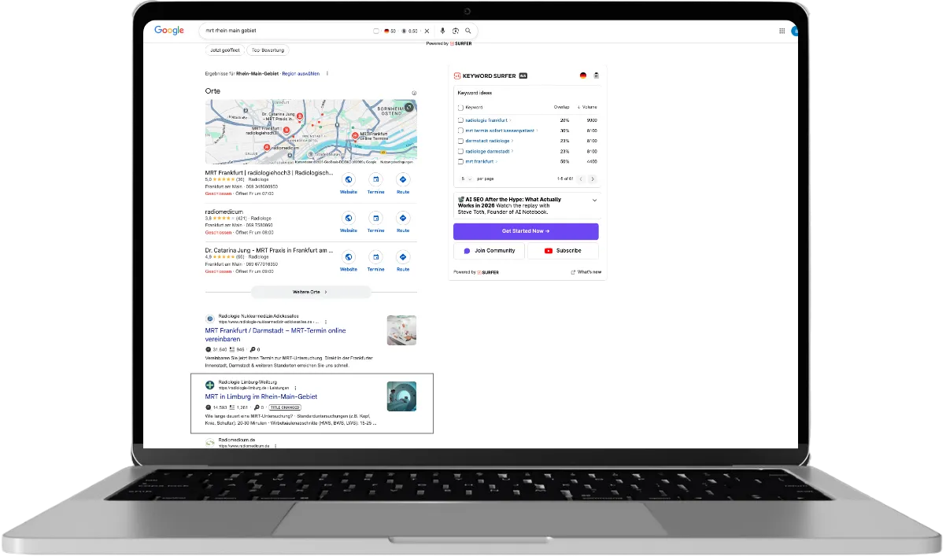Expand the map to full view
Viewport: 946px width, 560px height.
click(408, 107)
